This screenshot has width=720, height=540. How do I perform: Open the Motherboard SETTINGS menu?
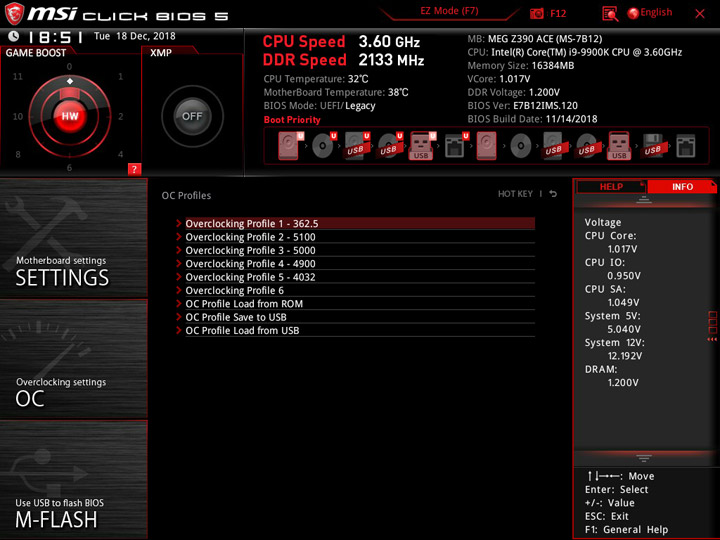pos(73,238)
